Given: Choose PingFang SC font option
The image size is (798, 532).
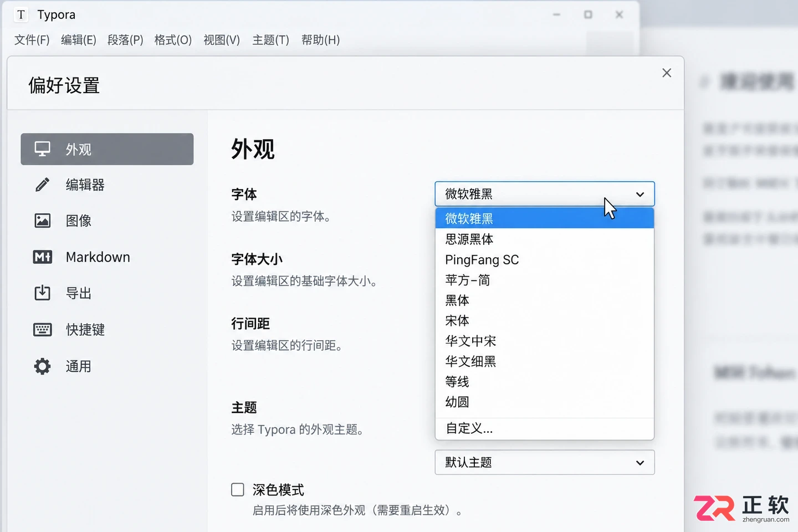Looking at the screenshot, I should click(545, 259).
